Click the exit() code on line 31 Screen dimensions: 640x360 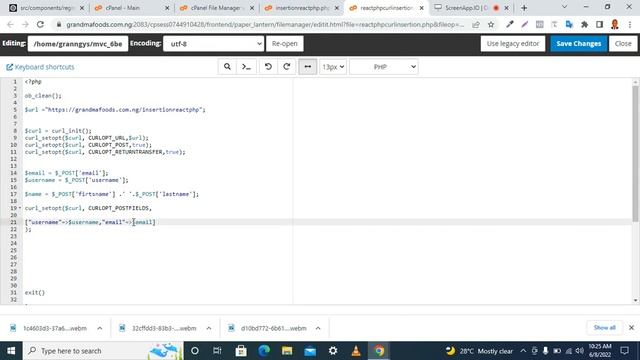[35, 292]
